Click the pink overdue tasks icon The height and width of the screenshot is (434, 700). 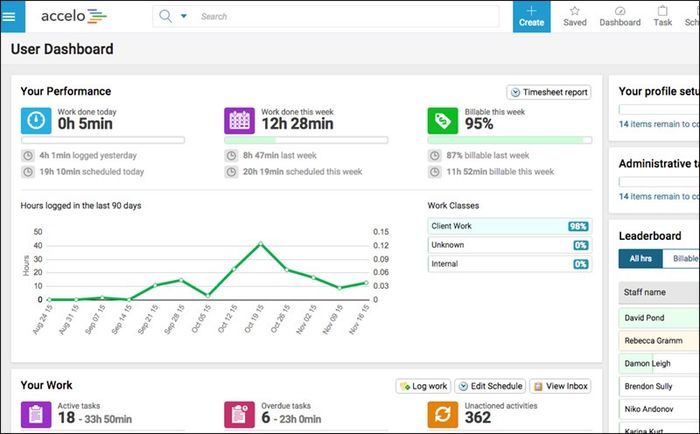coord(239,414)
